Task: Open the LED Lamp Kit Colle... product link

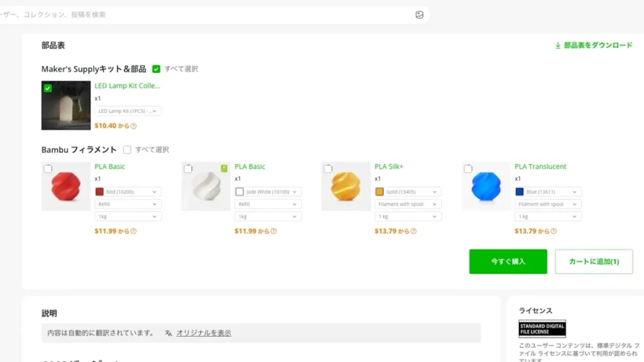Action: pos(127,85)
